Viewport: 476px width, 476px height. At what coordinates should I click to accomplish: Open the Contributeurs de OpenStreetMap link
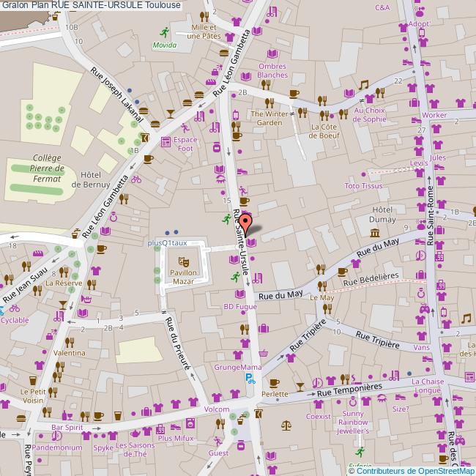412,470
